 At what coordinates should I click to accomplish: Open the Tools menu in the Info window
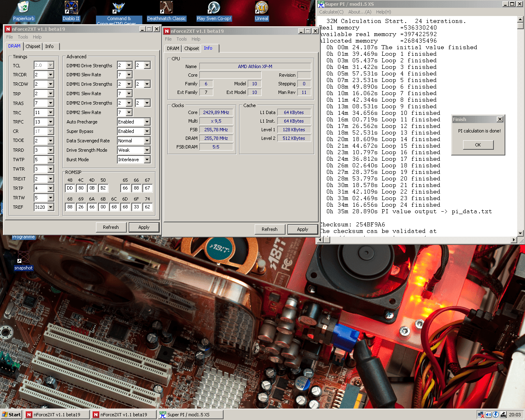pos(181,39)
